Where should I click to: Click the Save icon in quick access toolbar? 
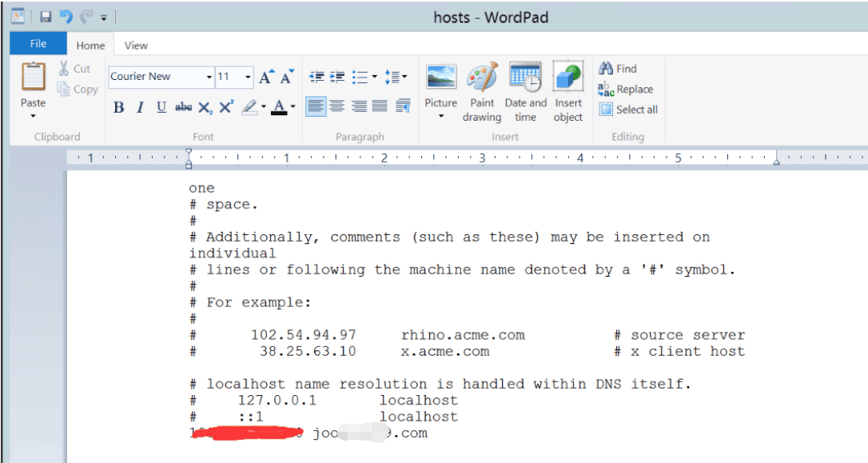[x=46, y=17]
